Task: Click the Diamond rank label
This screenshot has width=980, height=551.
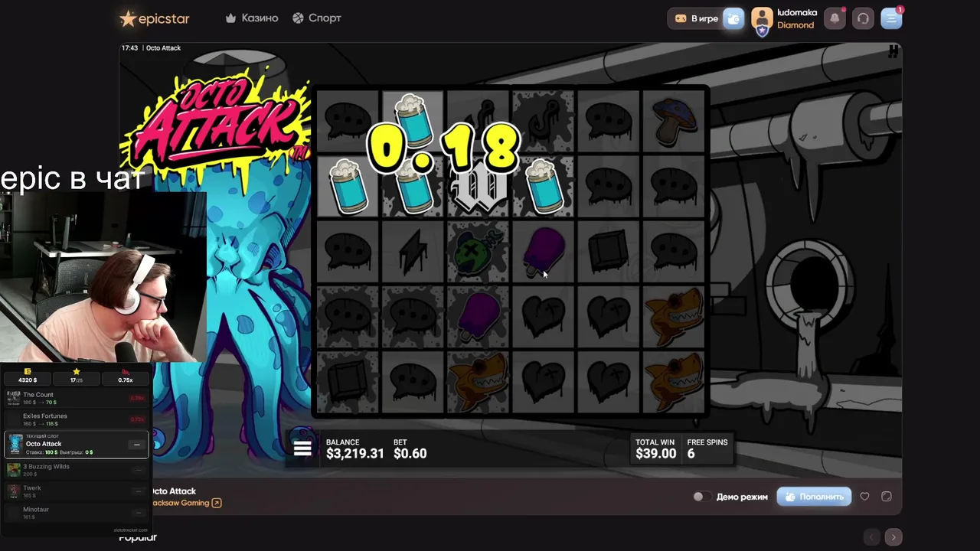Action: [x=795, y=25]
